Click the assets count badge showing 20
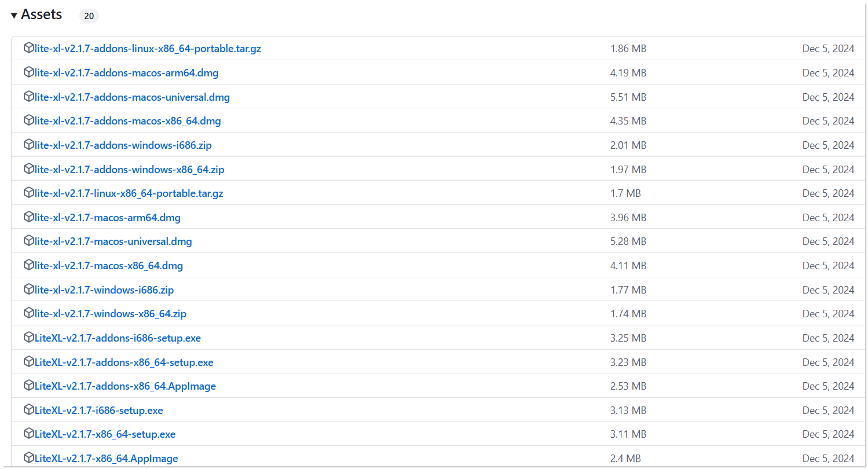This screenshot has width=868, height=469. [89, 16]
